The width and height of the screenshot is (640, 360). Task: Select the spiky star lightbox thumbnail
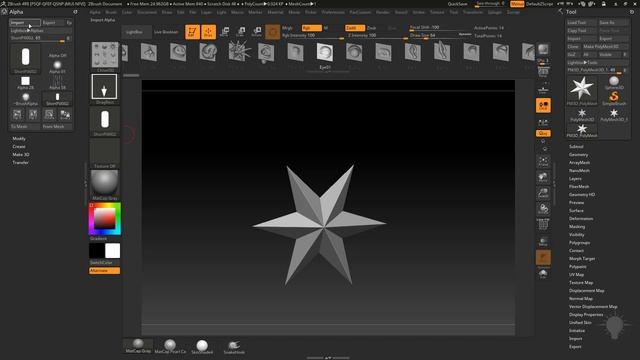pos(239,51)
